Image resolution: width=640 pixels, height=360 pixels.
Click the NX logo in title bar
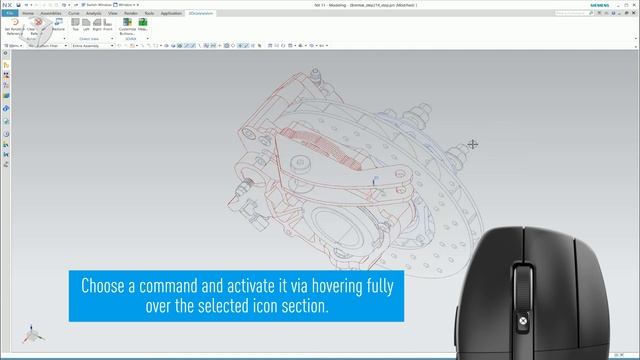pos(7,5)
